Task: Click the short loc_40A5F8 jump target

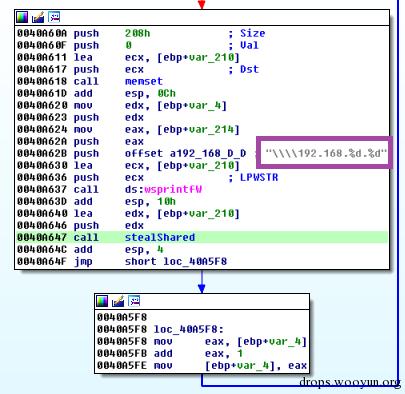Action: tap(176, 261)
